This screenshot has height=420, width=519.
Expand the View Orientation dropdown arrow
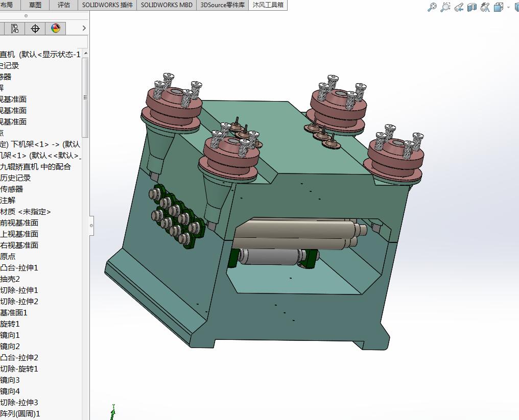coord(508,8)
